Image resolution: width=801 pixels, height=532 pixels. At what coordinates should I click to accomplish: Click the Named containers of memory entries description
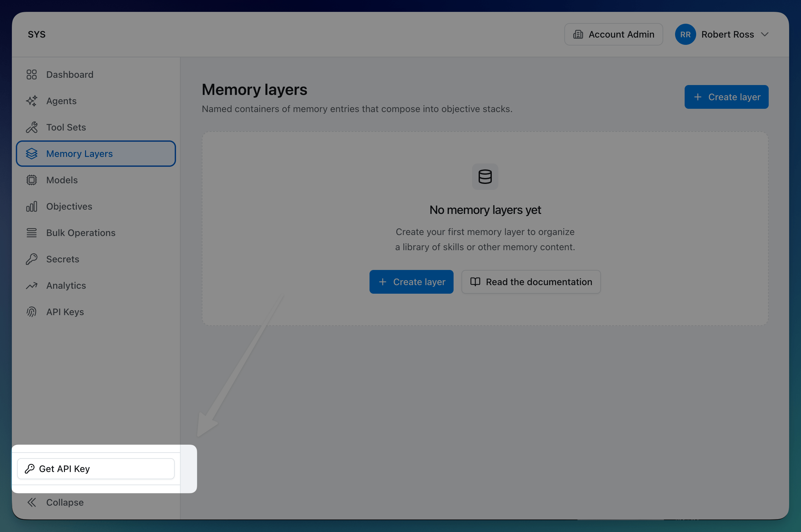[x=357, y=109]
